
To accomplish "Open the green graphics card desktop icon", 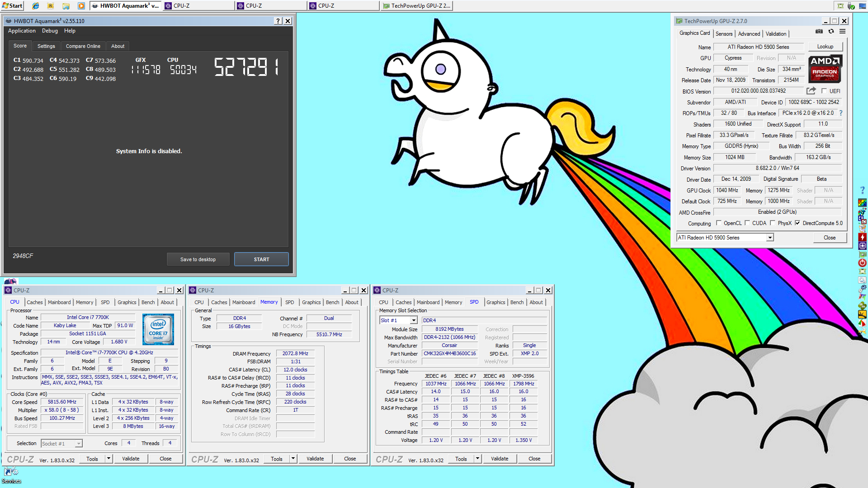I will (863, 254).
